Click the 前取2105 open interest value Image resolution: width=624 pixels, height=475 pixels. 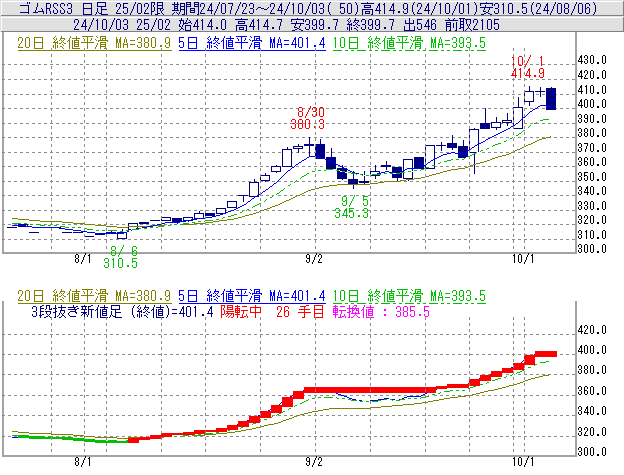tap(472, 25)
